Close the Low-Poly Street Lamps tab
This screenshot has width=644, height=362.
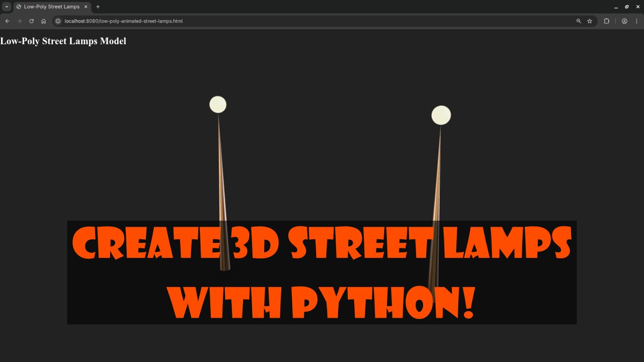click(86, 7)
